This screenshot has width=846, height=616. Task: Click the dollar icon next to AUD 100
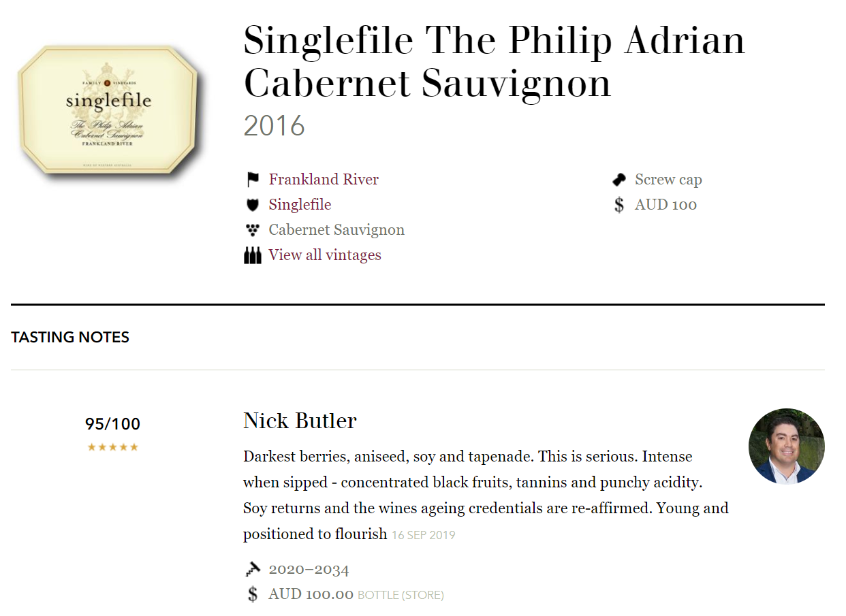tap(619, 205)
